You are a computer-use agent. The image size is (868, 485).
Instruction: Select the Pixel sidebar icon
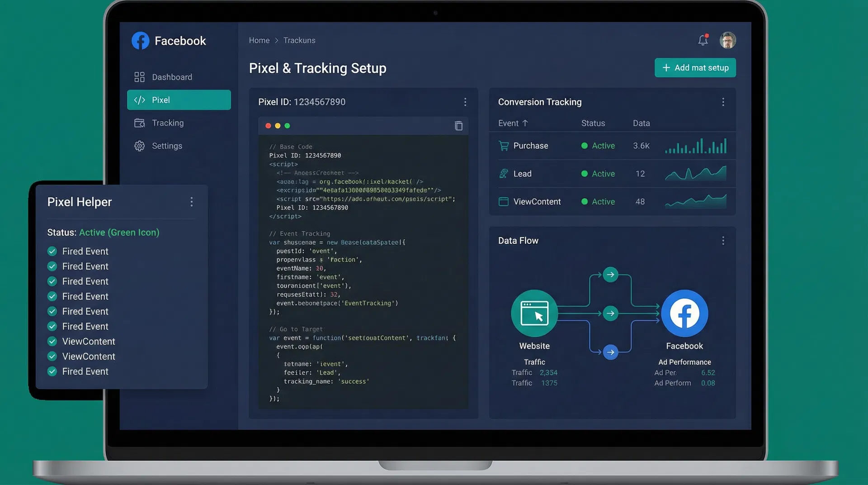coord(140,100)
